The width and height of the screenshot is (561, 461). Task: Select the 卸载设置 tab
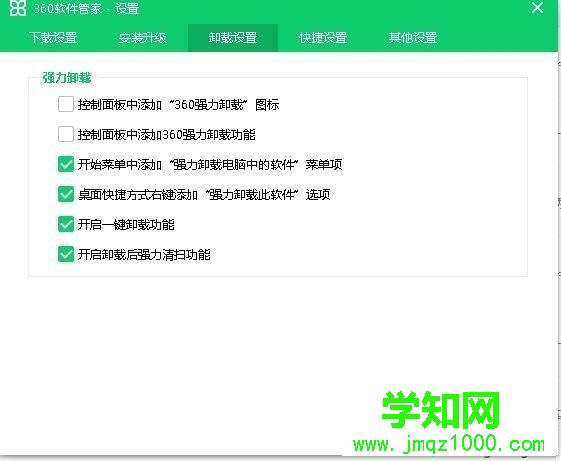tap(233, 38)
